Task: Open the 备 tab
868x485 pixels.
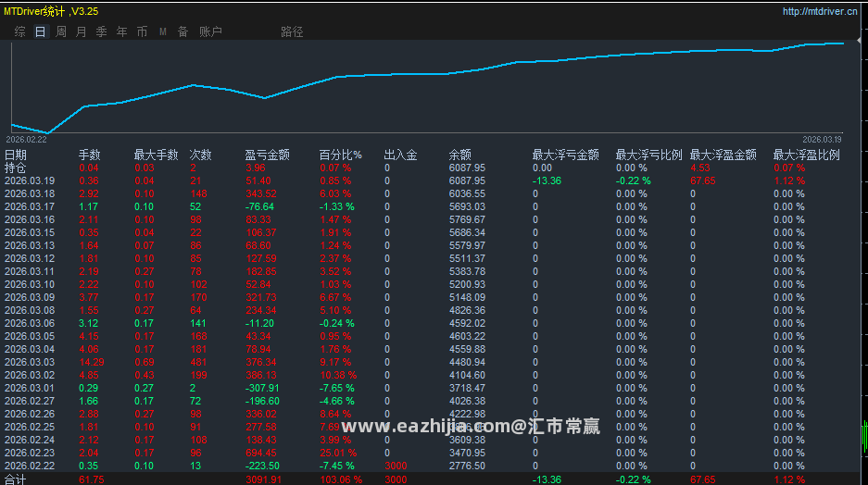Action: pos(183,32)
